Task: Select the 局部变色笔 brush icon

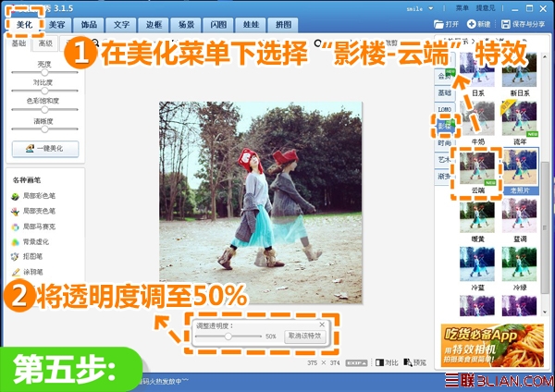Action: coord(15,212)
